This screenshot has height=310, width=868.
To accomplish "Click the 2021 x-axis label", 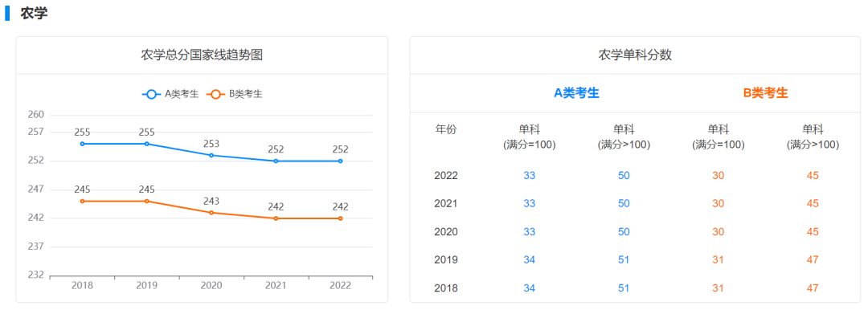I will coord(276,286).
